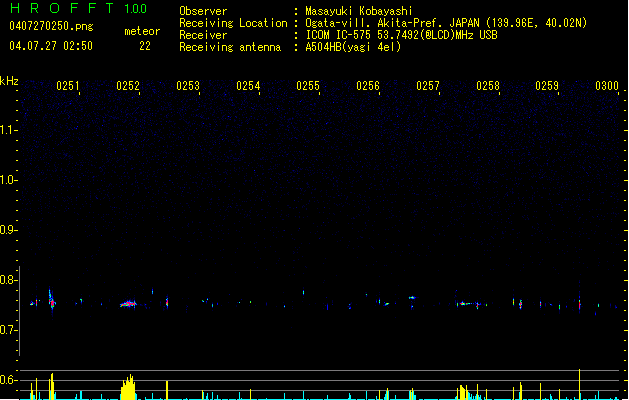Click the 0256 time marker

pyautogui.click(x=368, y=86)
